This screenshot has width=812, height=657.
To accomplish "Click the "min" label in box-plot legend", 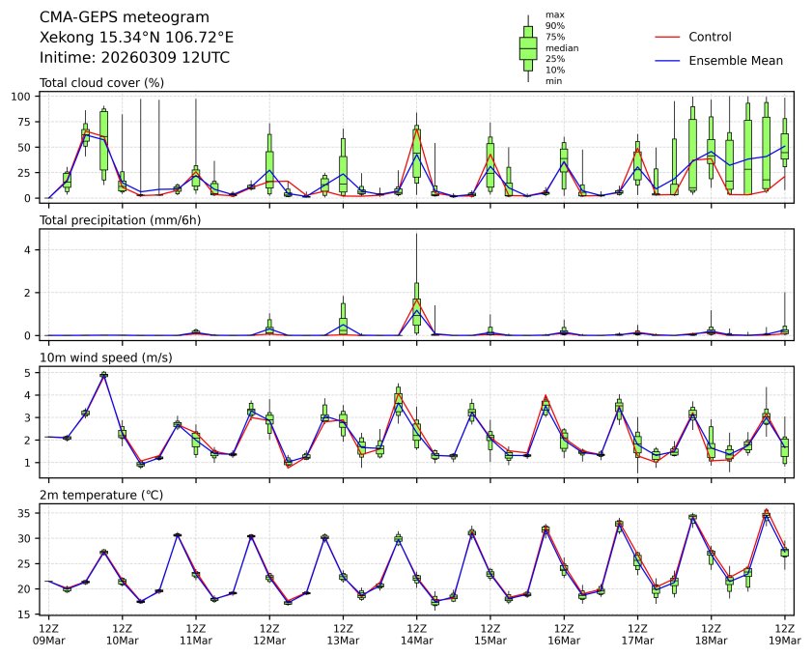I will pos(553,81).
